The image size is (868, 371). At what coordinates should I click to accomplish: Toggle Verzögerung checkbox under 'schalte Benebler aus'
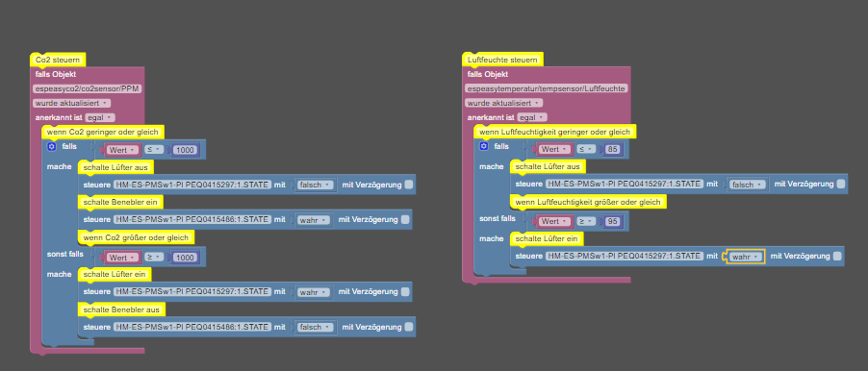tap(409, 327)
